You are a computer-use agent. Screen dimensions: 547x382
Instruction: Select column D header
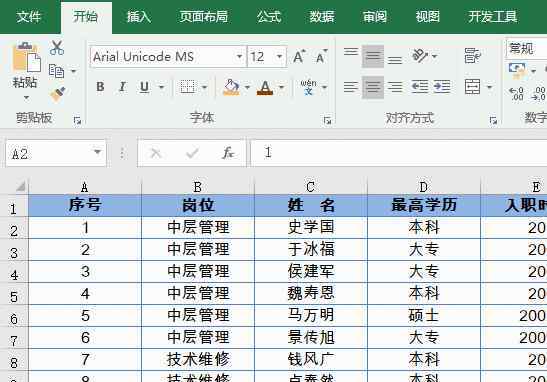tap(424, 187)
